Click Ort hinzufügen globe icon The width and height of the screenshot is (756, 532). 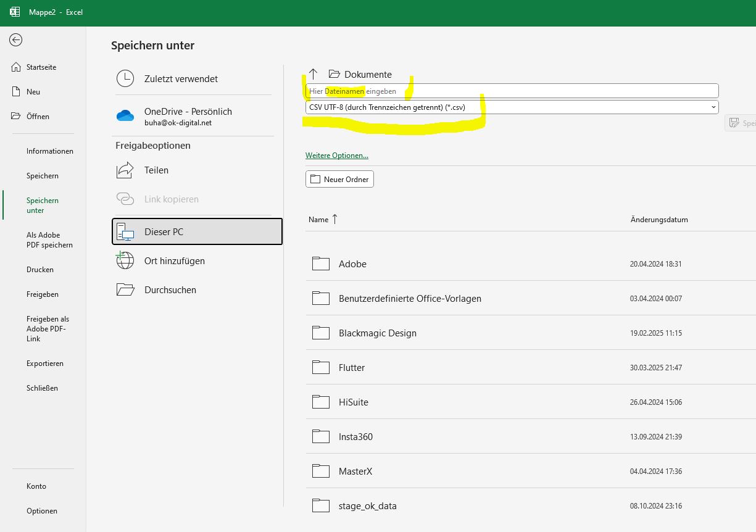point(126,261)
